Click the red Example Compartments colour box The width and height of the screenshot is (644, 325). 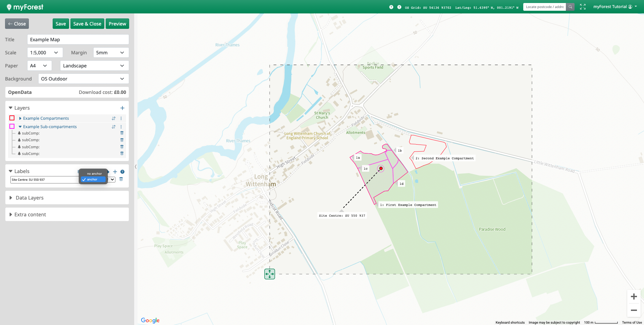[x=12, y=118]
